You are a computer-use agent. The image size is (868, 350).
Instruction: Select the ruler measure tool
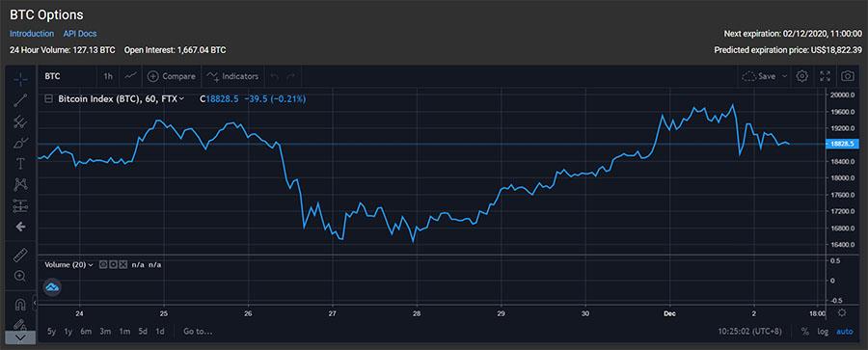[x=20, y=256]
